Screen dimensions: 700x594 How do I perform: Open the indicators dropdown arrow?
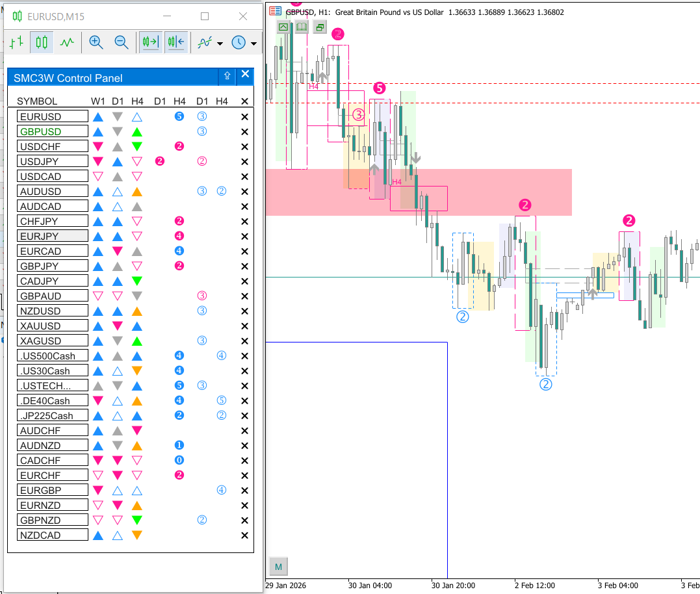point(220,44)
